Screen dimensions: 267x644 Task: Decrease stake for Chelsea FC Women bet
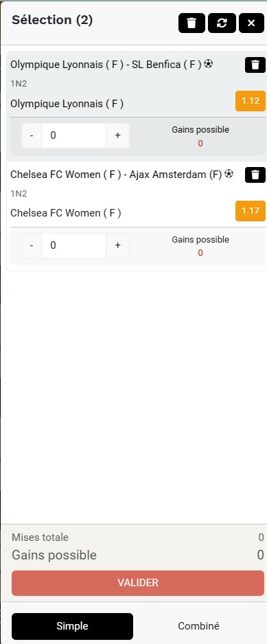[x=32, y=245]
